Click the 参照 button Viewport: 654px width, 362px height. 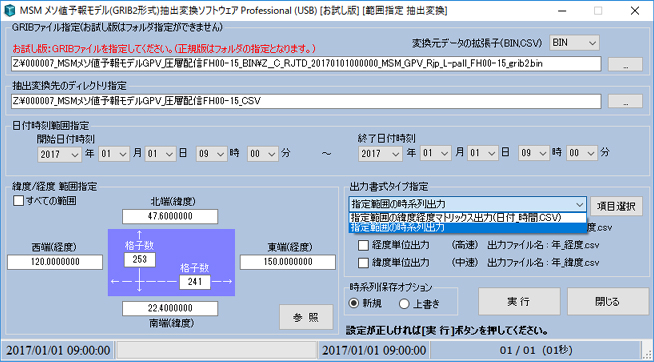pyautogui.click(x=306, y=317)
